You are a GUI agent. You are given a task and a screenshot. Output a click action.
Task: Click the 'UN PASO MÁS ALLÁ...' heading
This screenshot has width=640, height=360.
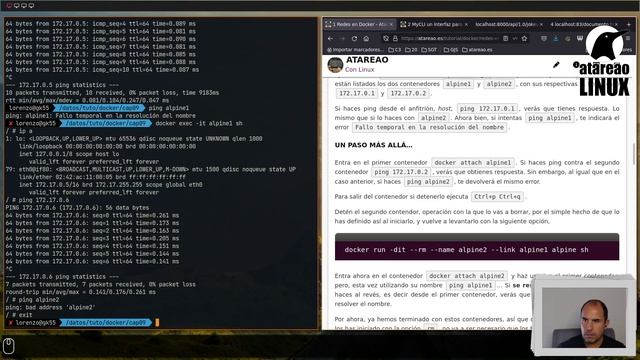(x=373, y=145)
